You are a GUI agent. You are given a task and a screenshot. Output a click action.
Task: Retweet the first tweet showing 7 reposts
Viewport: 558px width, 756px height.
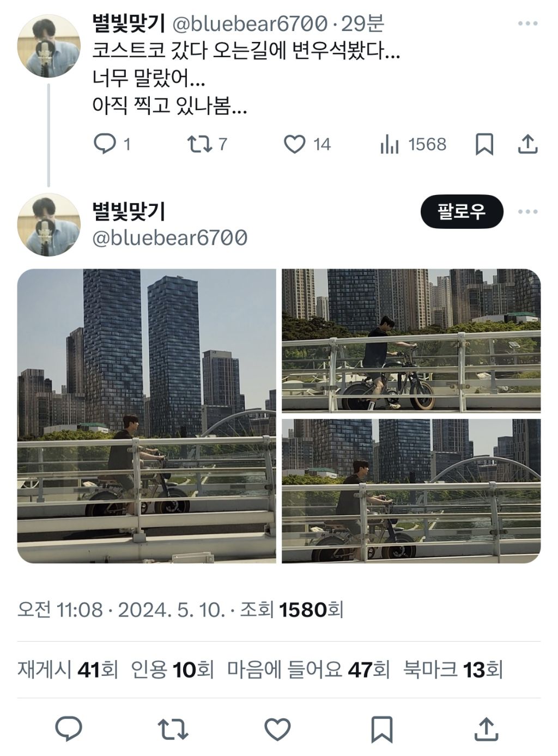pyautogui.click(x=207, y=144)
